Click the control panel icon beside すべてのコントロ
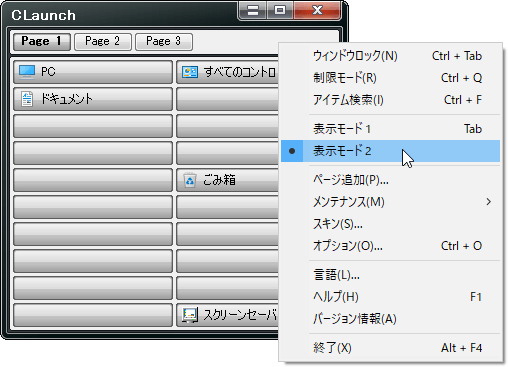Image resolution: width=508 pixels, height=367 pixels. pos(190,72)
